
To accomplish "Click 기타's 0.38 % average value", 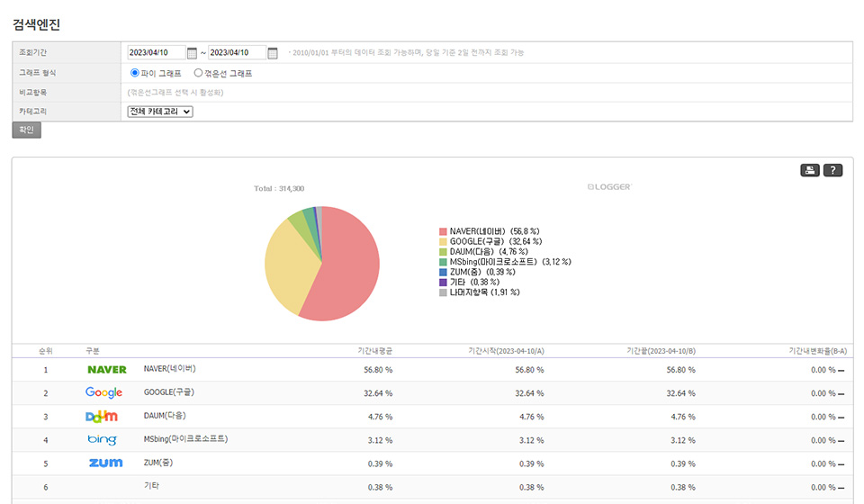I will click(x=380, y=488).
